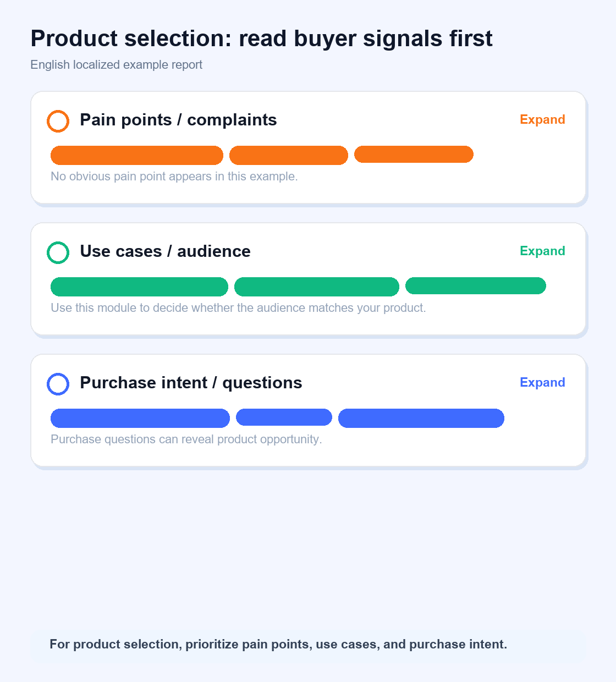This screenshot has height=682, width=616.
Task: Select the first orange pill tag
Action: 137,156
